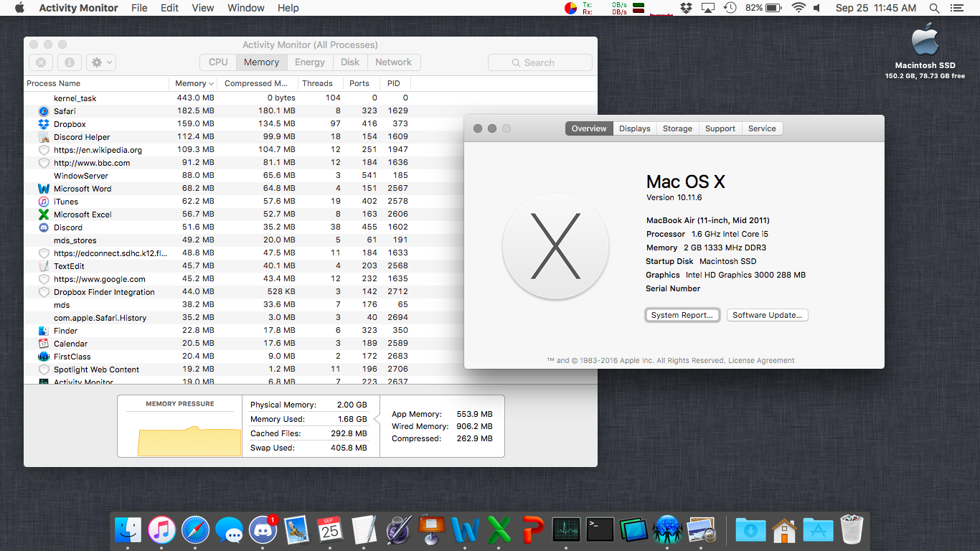Switch to the Energy tab
This screenshot has height=551, width=980.
coord(310,62)
